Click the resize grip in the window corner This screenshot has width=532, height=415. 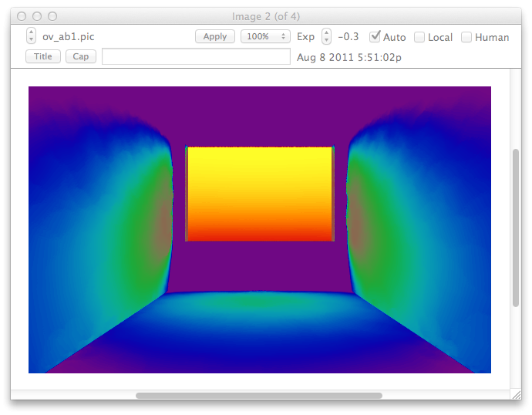click(x=516, y=395)
